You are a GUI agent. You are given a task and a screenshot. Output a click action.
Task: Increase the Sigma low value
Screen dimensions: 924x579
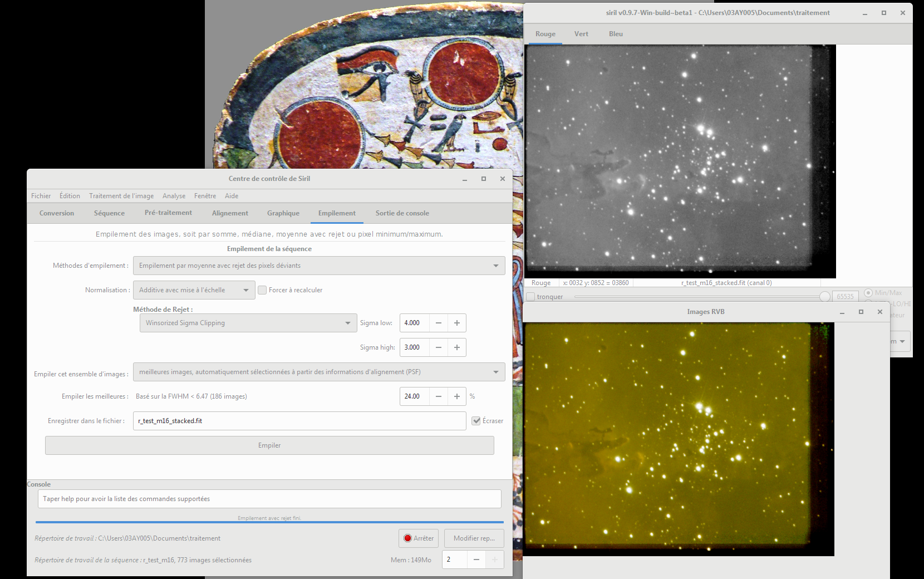coord(457,323)
